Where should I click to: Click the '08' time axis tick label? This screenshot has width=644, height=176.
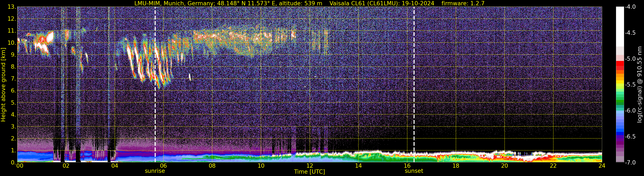coord(212,166)
